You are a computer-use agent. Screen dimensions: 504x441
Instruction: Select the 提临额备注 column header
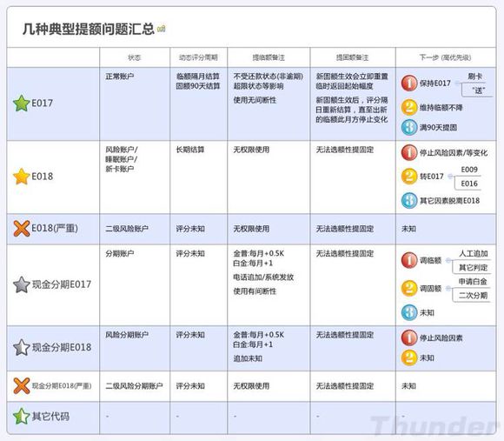coord(269,57)
